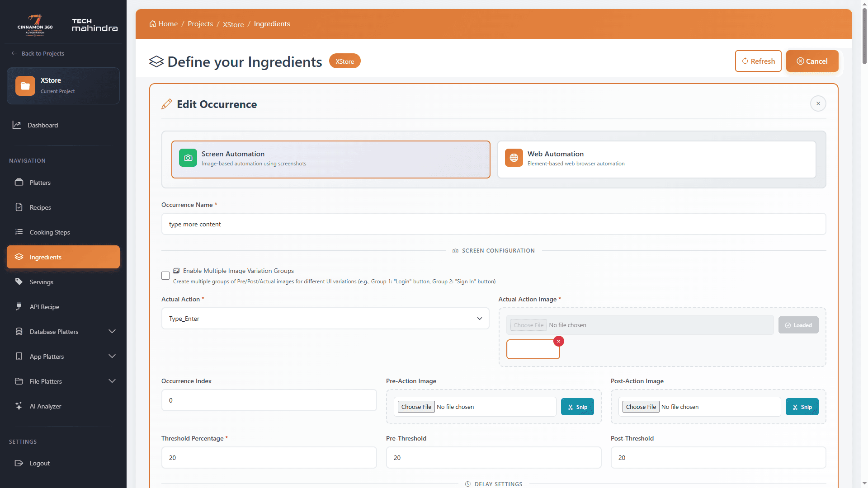Click Snip for the Pre-Action Image
The height and width of the screenshot is (488, 868).
pos(577,407)
